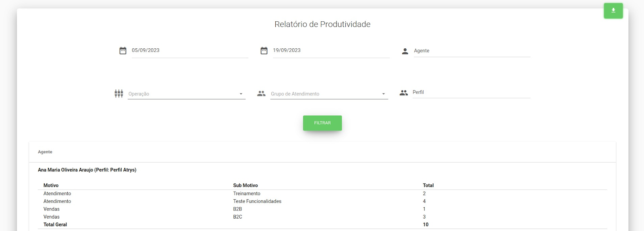Click the Operação headset-group icon

(x=119, y=93)
